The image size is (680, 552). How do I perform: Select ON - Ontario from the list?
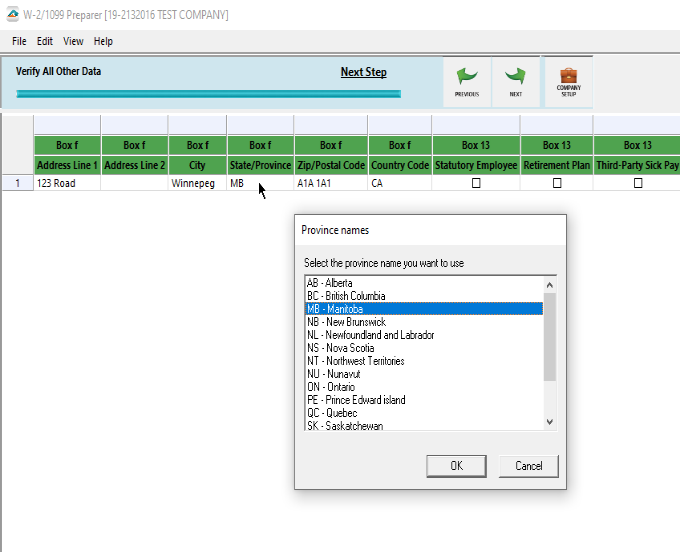tap(331, 387)
